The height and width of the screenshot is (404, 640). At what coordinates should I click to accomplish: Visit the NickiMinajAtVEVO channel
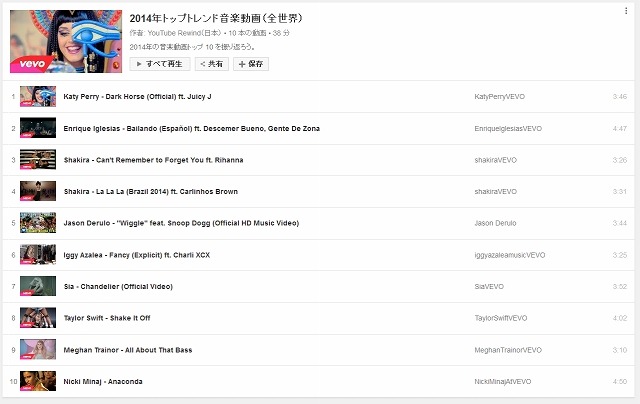(503, 382)
